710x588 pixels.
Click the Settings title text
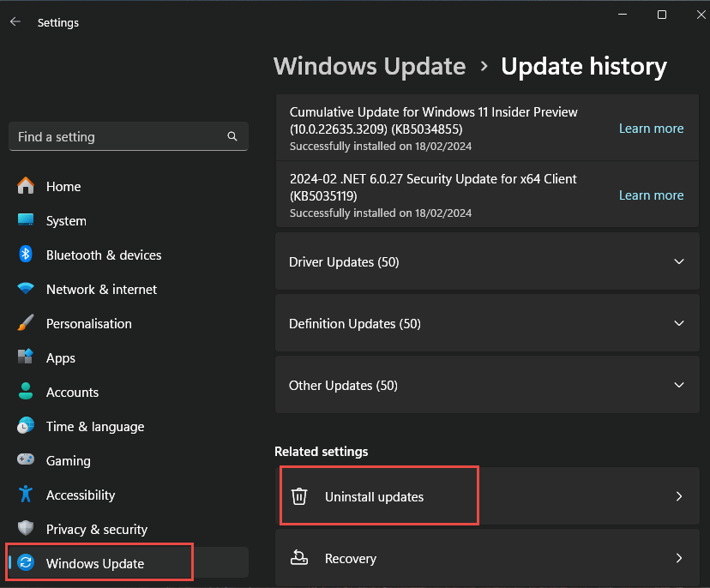tap(58, 22)
